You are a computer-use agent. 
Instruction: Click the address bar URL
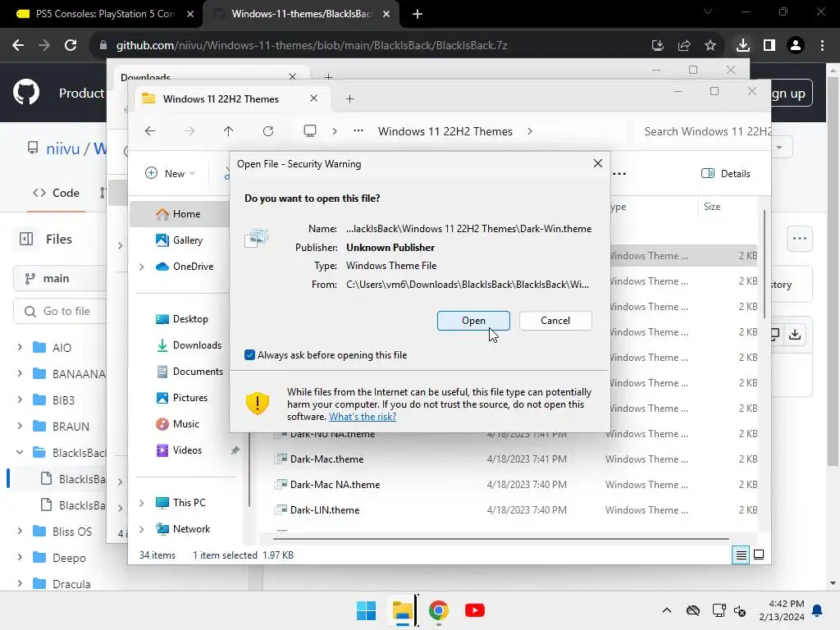(312, 45)
